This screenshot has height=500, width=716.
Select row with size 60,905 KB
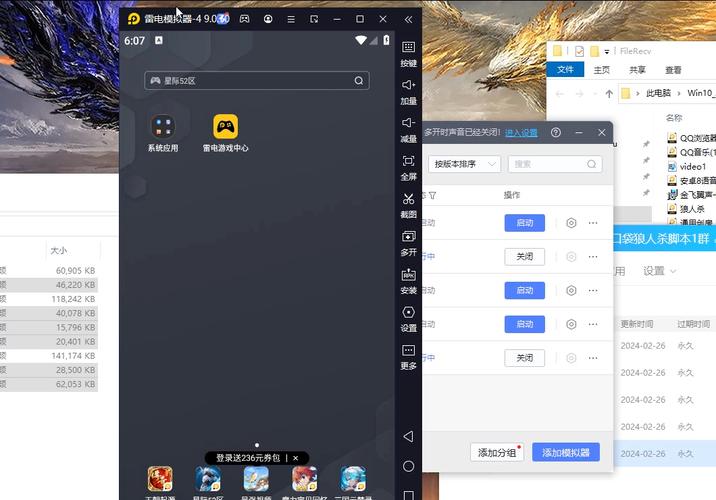pyautogui.click(x=49, y=271)
